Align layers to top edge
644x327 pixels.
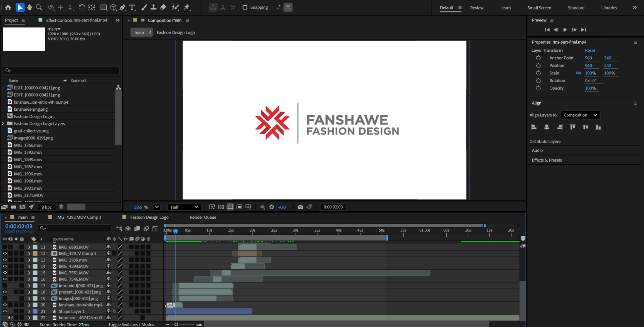click(x=573, y=127)
